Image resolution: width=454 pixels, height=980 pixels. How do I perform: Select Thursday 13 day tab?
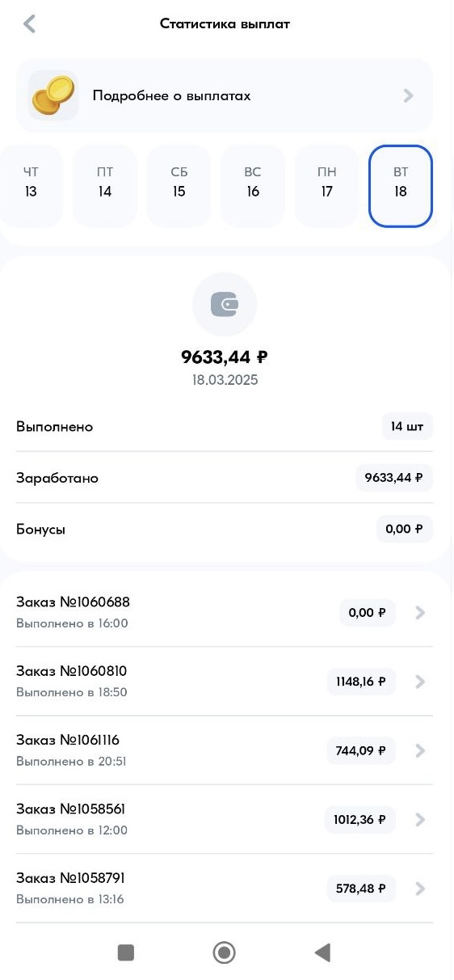tap(31, 186)
